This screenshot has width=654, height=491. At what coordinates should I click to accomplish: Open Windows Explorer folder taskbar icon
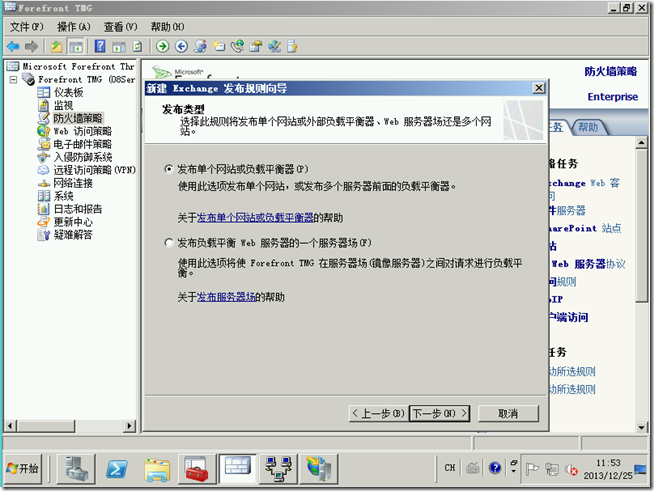157,468
